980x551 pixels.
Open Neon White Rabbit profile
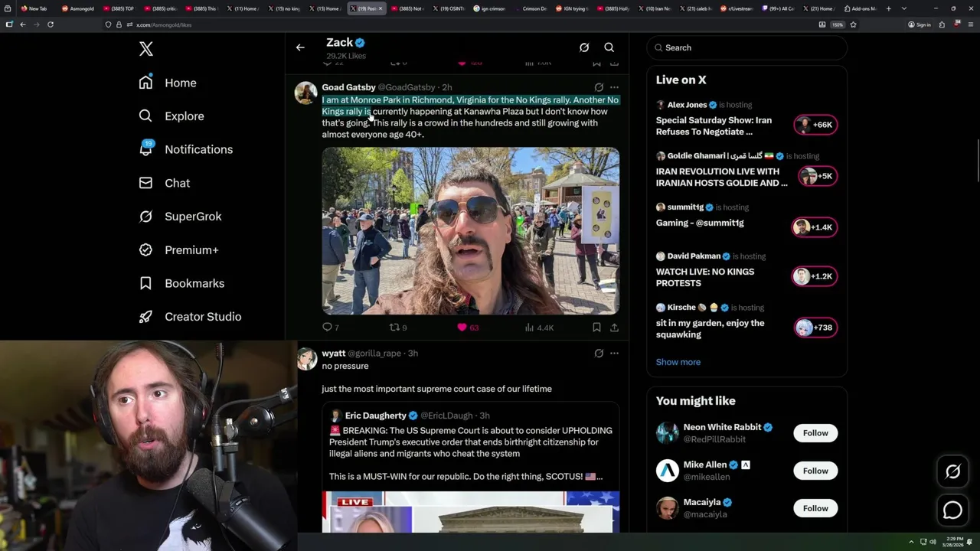pyautogui.click(x=721, y=427)
